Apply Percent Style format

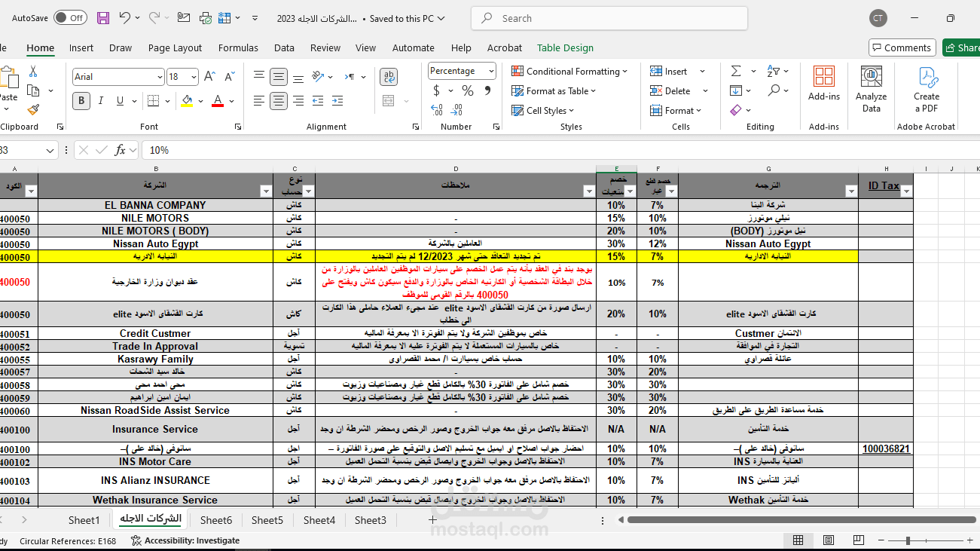tap(468, 90)
